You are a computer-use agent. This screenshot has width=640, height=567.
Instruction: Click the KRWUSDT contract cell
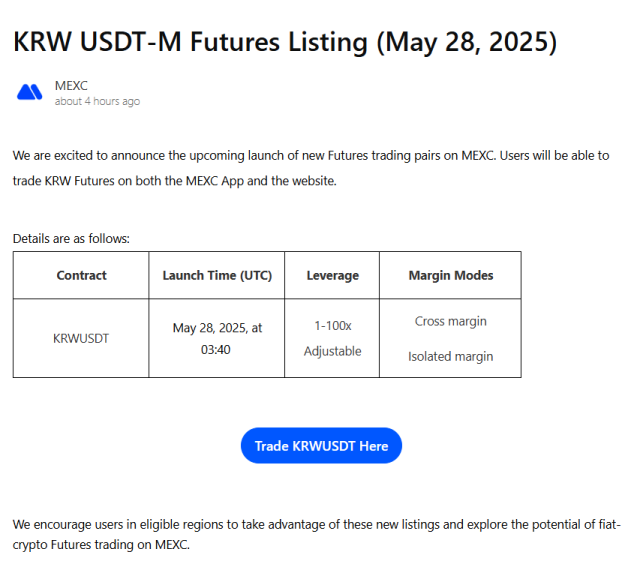(x=81, y=338)
